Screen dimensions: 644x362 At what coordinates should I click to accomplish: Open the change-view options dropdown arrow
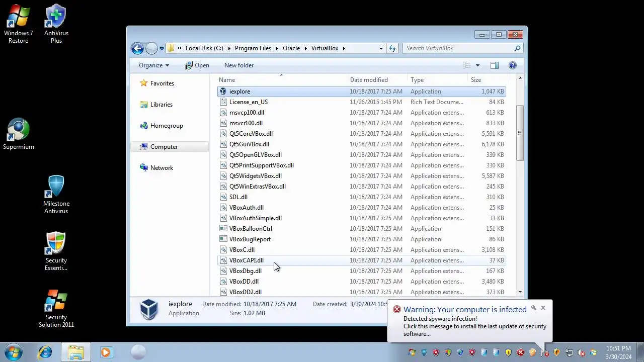pyautogui.click(x=477, y=65)
